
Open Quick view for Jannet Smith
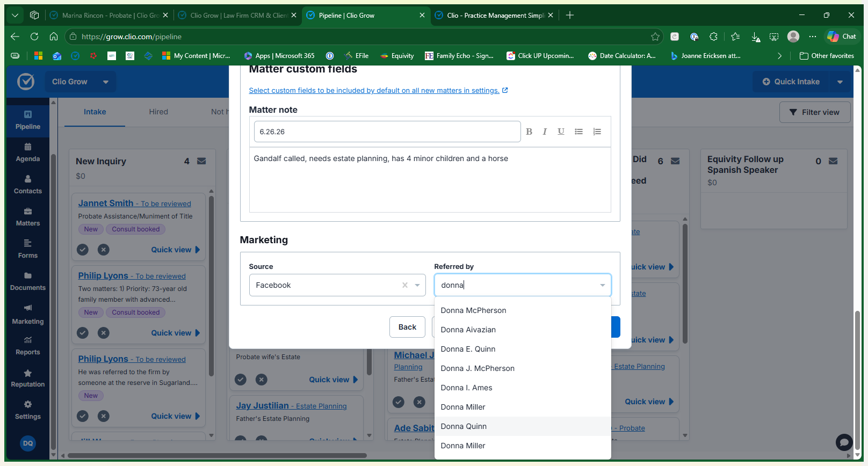pyautogui.click(x=175, y=250)
